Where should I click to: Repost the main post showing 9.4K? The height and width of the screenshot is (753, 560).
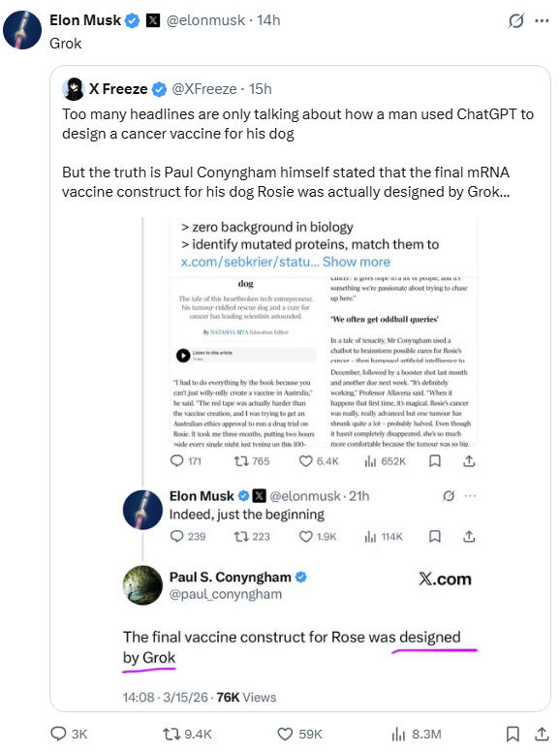[188, 734]
